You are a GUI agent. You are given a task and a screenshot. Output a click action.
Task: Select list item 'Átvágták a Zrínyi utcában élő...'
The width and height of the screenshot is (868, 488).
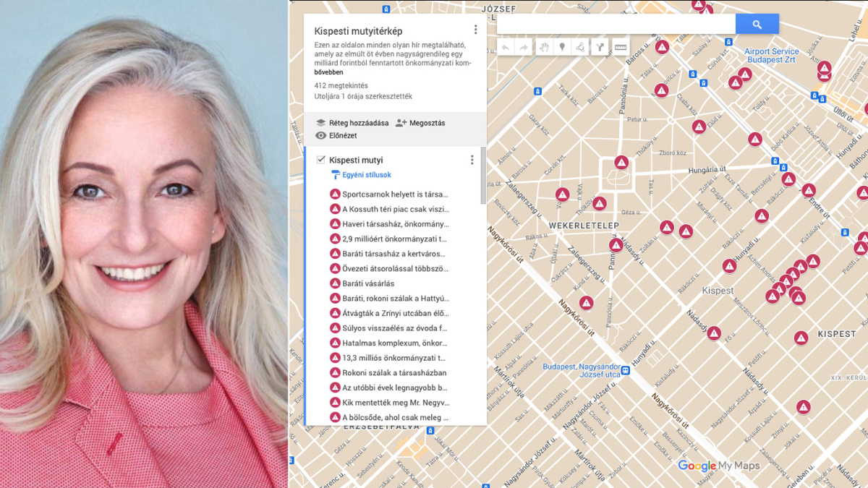coord(395,313)
